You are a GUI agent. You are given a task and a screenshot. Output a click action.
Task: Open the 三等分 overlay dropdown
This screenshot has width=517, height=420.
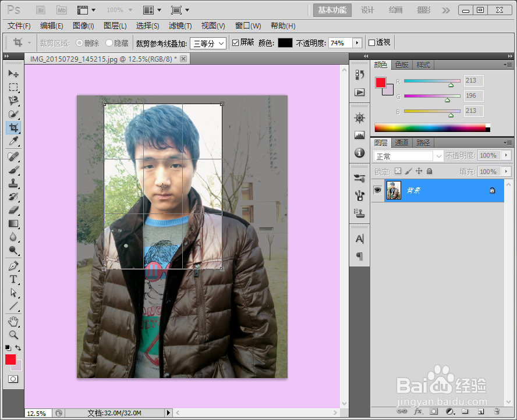point(208,43)
